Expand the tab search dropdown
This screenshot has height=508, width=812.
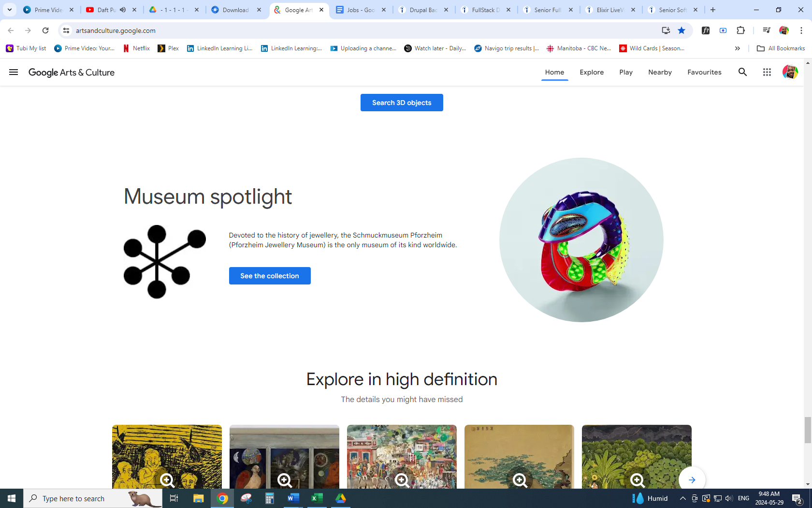coord(9,10)
